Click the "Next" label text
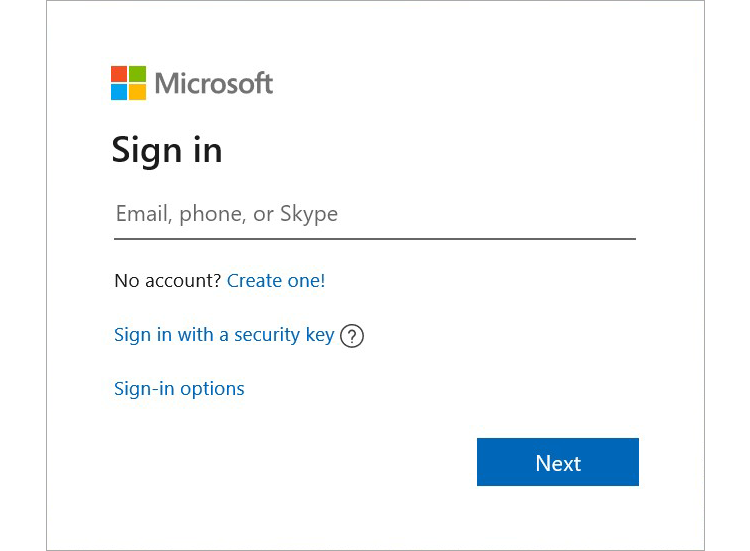Screen dimensions: 750x551 tap(558, 463)
